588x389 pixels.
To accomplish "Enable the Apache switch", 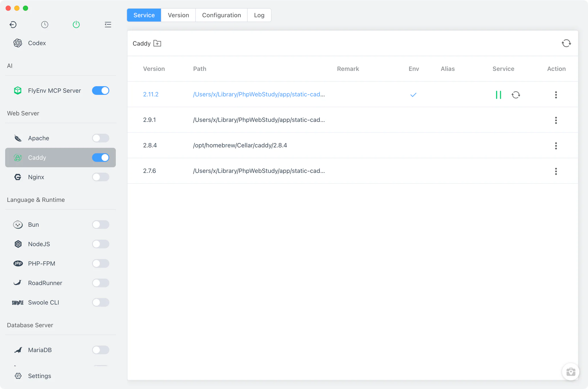I will click(100, 138).
